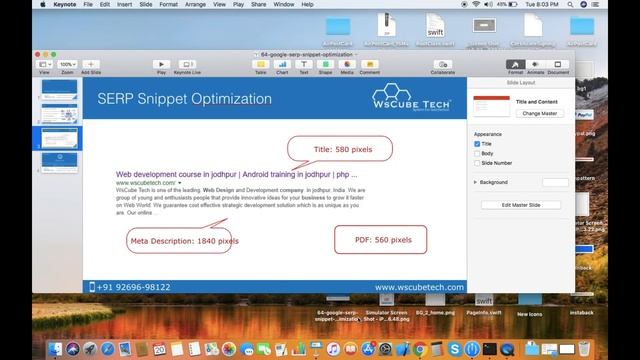Open the Media toolbar menu
The image size is (640, 360).
pos(347,64)
